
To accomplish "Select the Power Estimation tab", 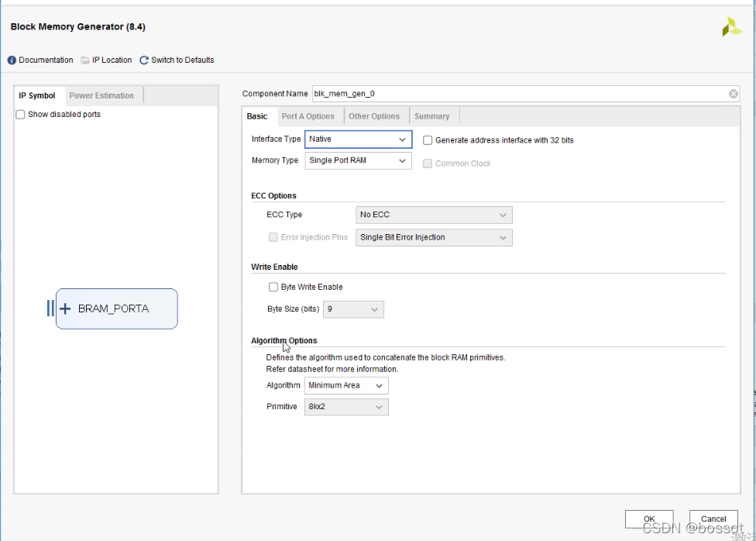I will [x=101, y=95].
